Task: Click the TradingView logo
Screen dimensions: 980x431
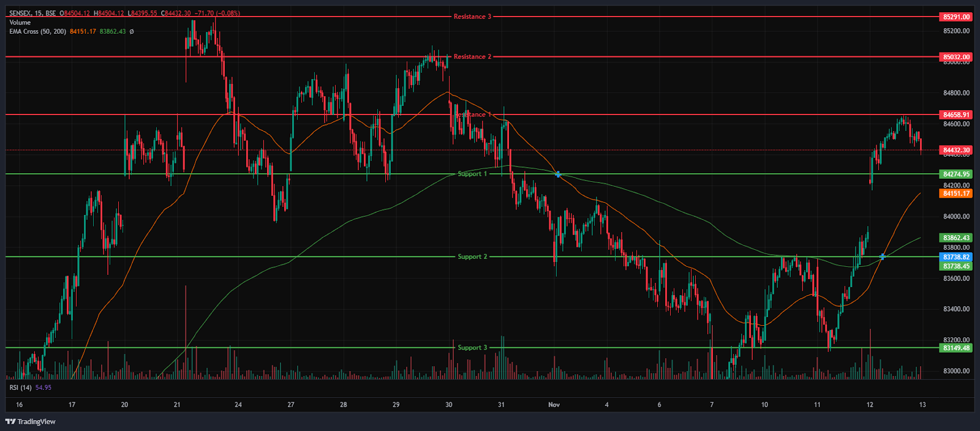Action: pos(30,421)
